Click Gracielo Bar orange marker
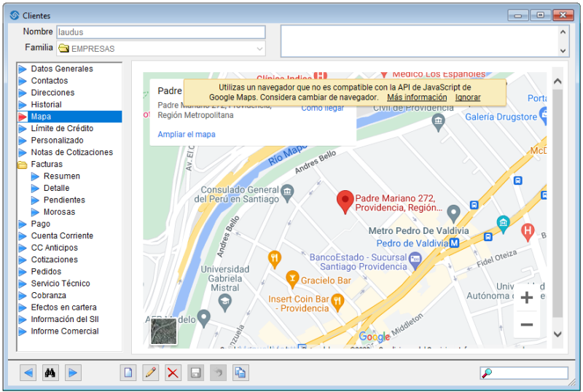This screenshot has width=583, height=392. (x=292, y=279)
